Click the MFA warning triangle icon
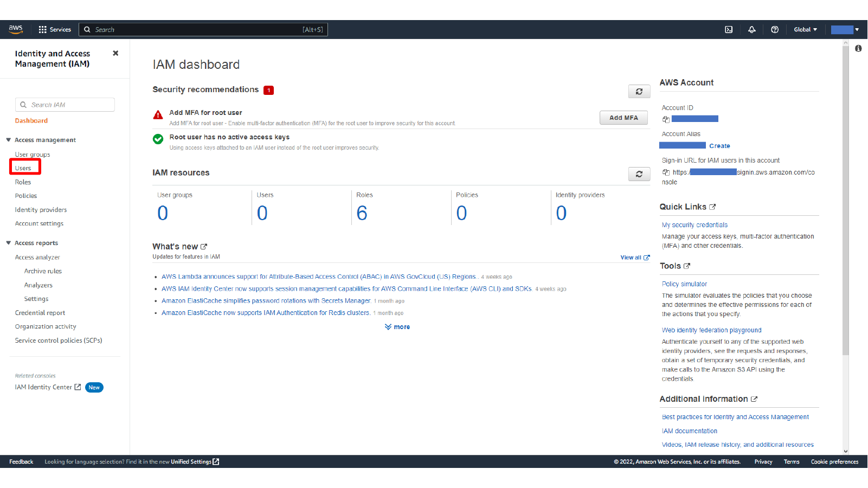This screenshot has width=868, height=488. (158, 115)
